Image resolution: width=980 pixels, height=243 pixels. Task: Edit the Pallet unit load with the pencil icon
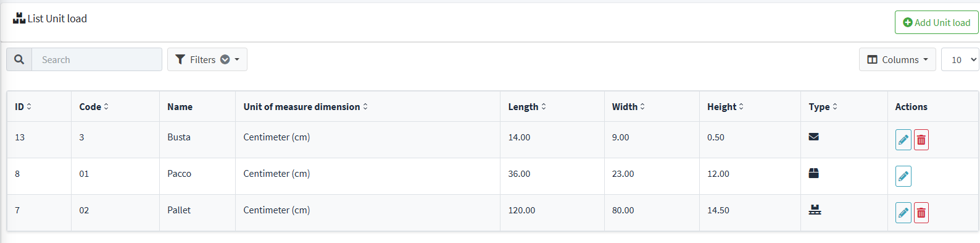pyautogui.click(x=903, y=213)
